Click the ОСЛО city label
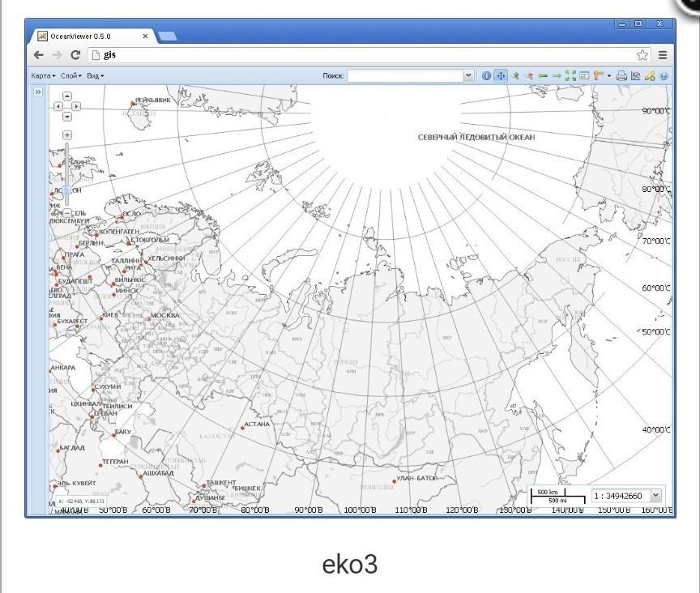Screen dimensions: 700x593 tap(132, 214)
